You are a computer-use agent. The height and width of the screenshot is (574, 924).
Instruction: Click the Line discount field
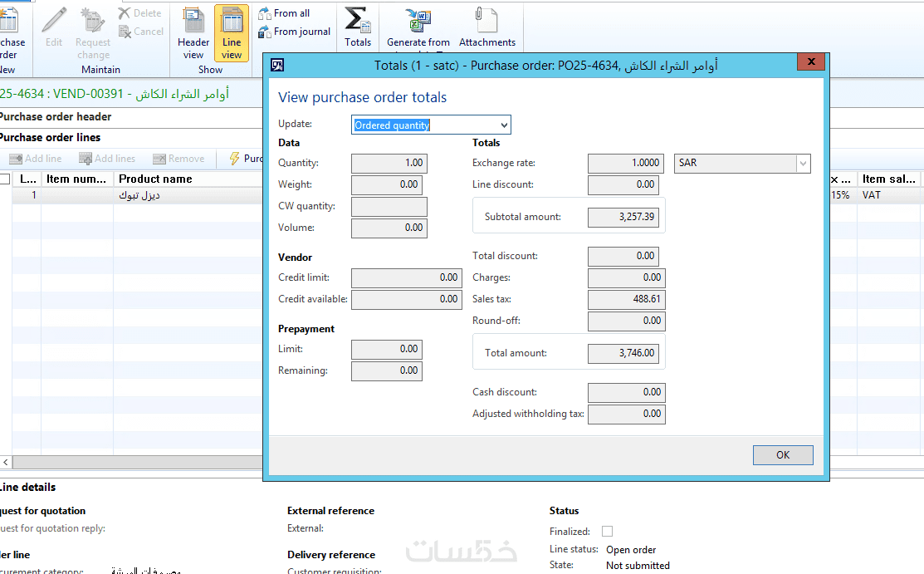coord(623,184)
